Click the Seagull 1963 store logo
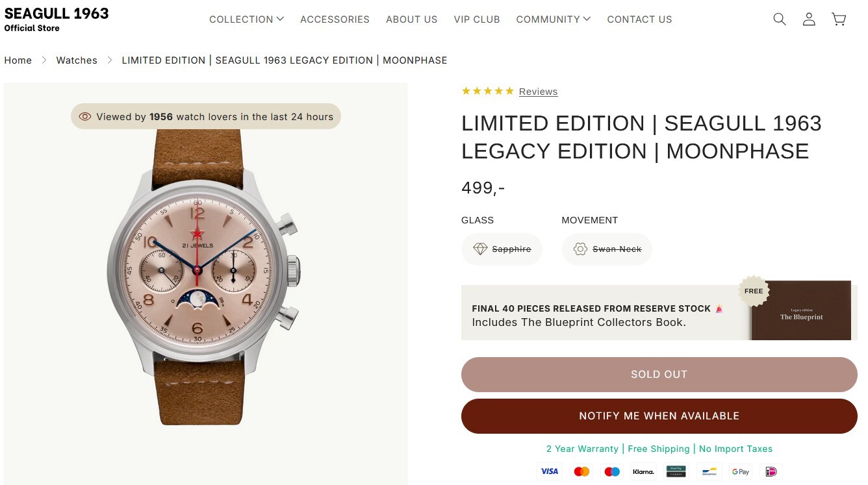Viewport: 868px width, 485px height. pyautogui.click(x=57, y=19)
